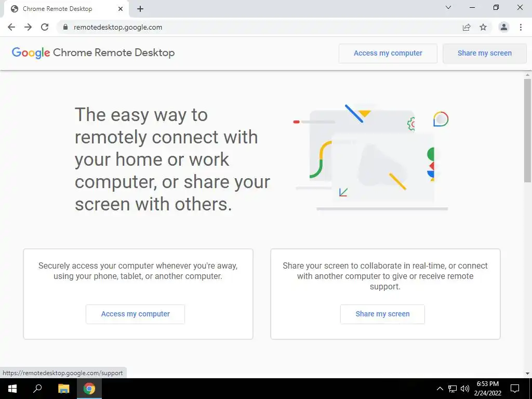Open a new browser tab
The image size is (532, 399).
coord(140,9)
